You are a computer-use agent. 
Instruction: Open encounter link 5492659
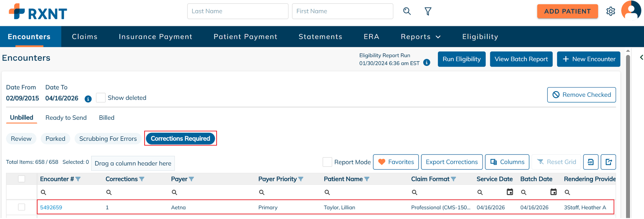(x=51, y=207)
